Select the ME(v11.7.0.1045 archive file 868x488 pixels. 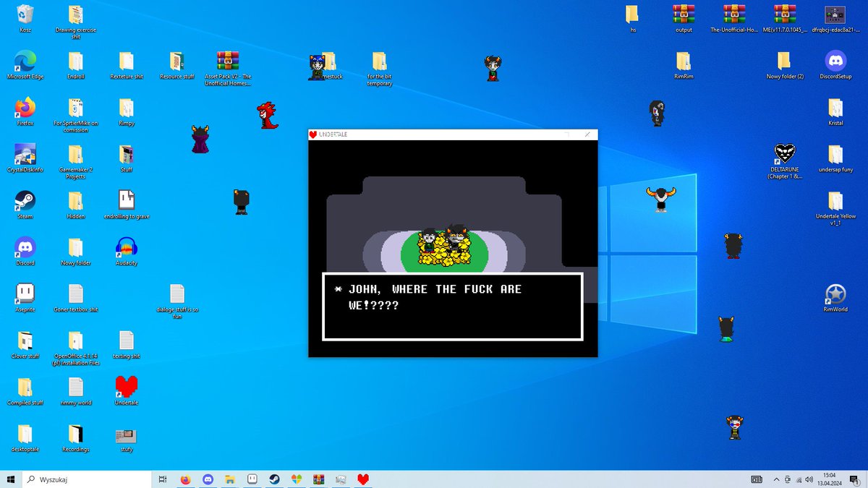[x=785, y=18]
